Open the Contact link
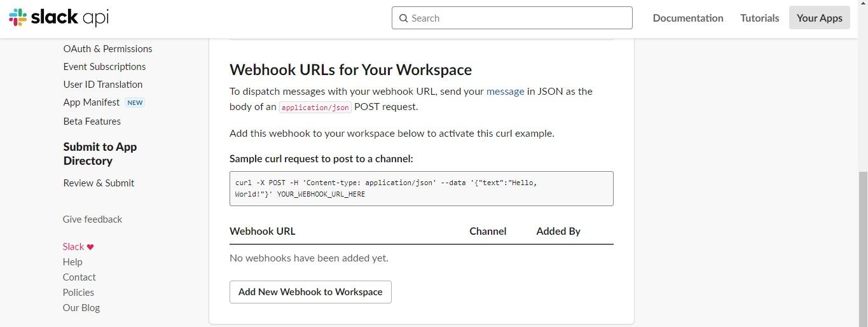Viewport: 868px width, 327px height. (79, 277)
